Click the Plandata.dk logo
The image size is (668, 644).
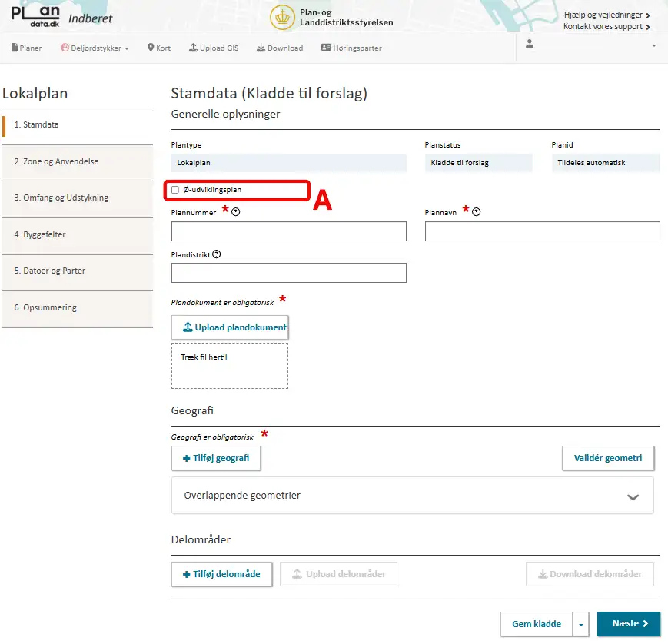point(35,17)
